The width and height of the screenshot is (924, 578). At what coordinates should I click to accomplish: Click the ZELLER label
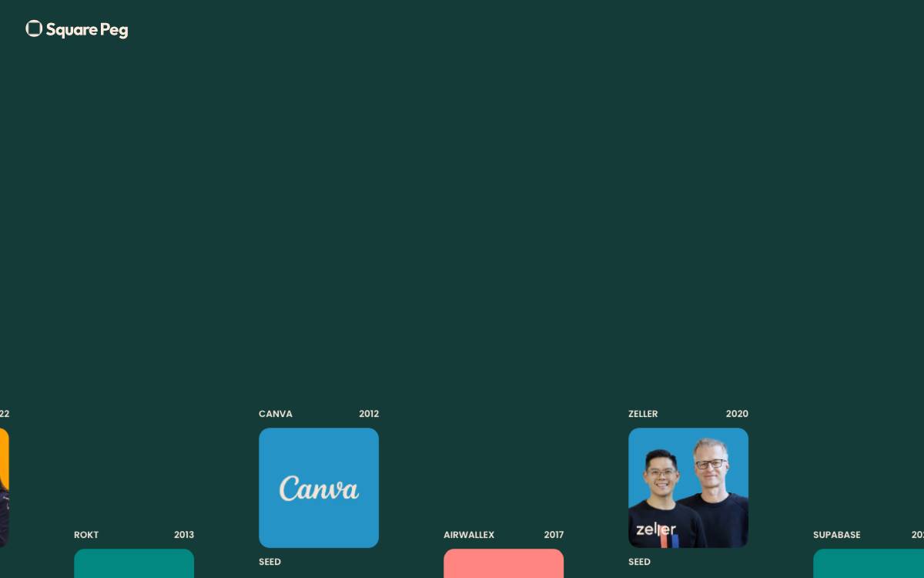tap(643, 414)
